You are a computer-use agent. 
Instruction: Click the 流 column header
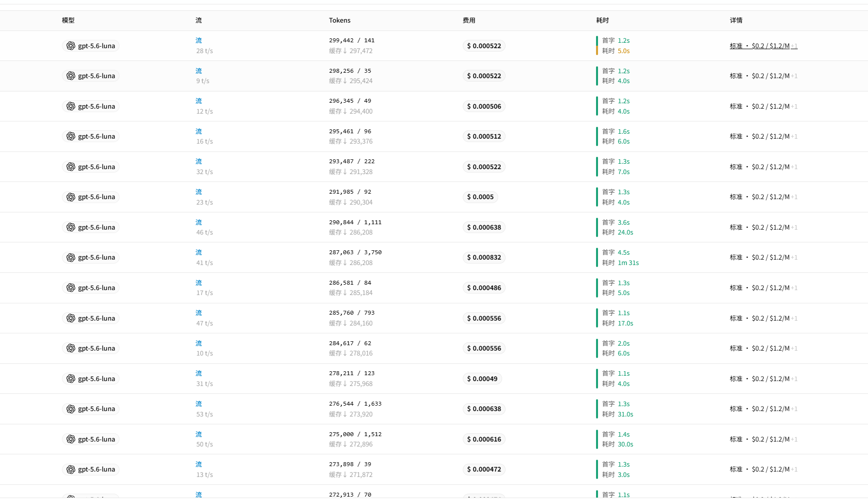click(x=199, y=20)
